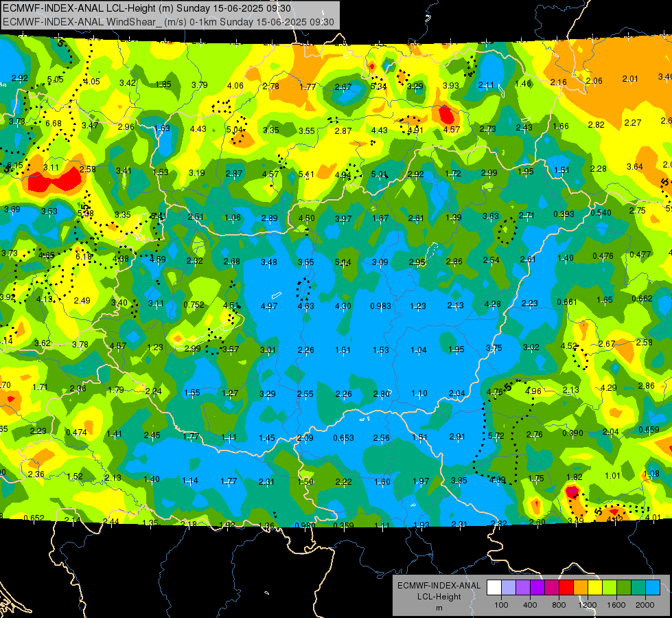Click the wind shear value 3.75
The image size is (672, 618).
pos(494,348)
